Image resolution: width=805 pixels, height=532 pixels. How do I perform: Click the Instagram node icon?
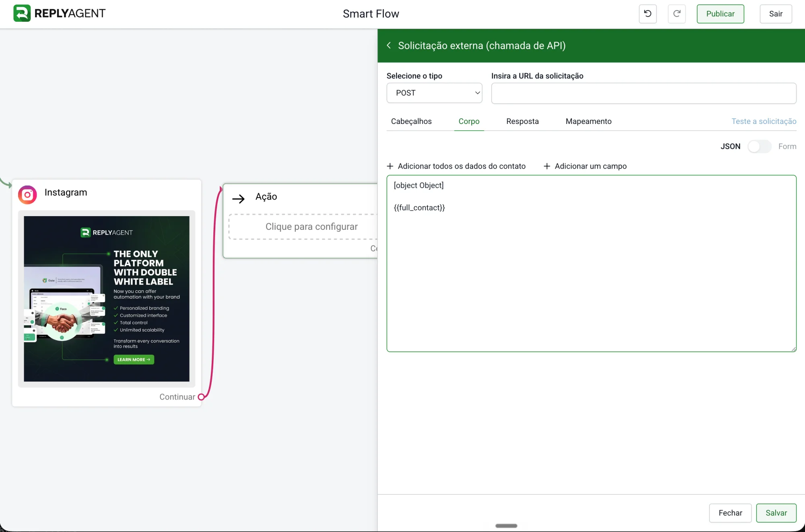pyautogui.click(x=27, y=195)
